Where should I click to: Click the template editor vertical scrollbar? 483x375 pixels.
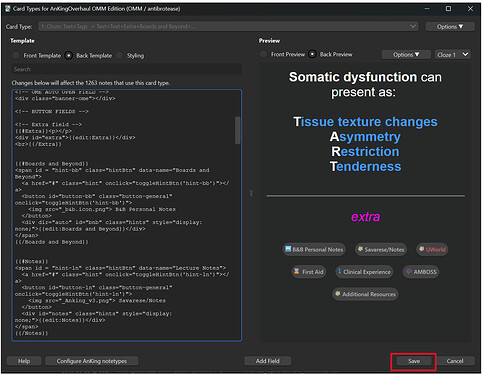click(237, 130)
